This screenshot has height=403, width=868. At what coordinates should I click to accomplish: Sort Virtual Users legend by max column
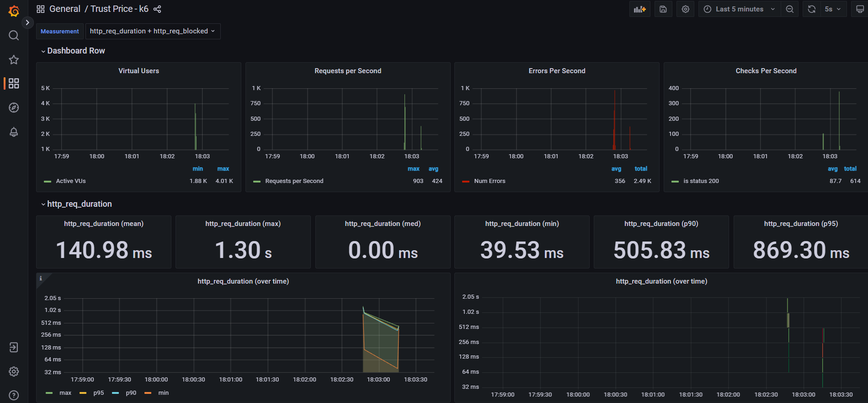coord(223,169)
